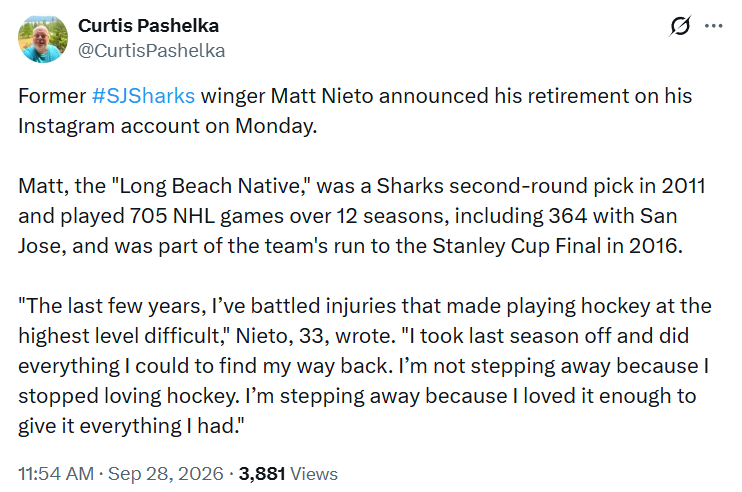742x492 pixels.
Task: Click the paragraph beginning "Former"
Action: (x=355, y=111)
